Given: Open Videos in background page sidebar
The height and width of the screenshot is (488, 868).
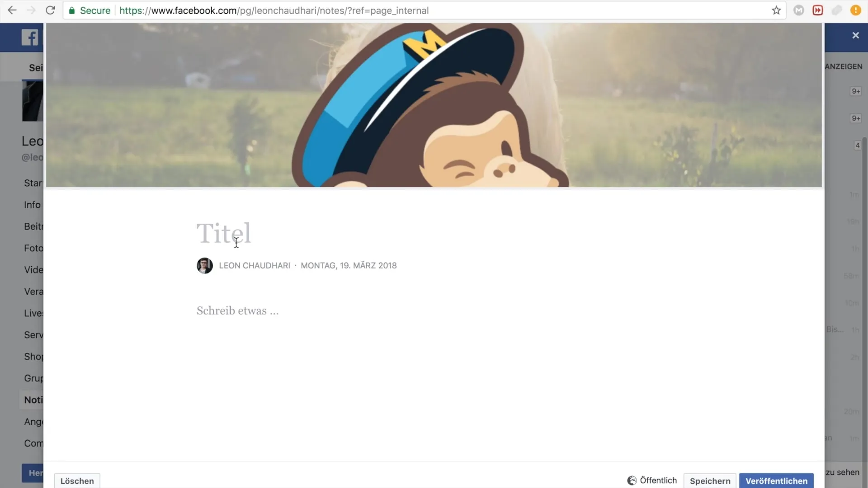Looking at the screenshot, I should [33, 270].
